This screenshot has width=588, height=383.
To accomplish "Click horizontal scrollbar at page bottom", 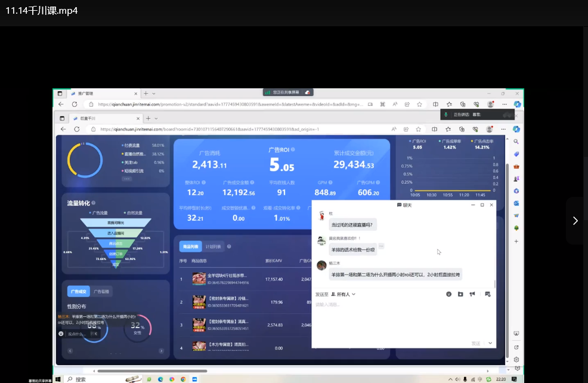I will click(152, 371).
